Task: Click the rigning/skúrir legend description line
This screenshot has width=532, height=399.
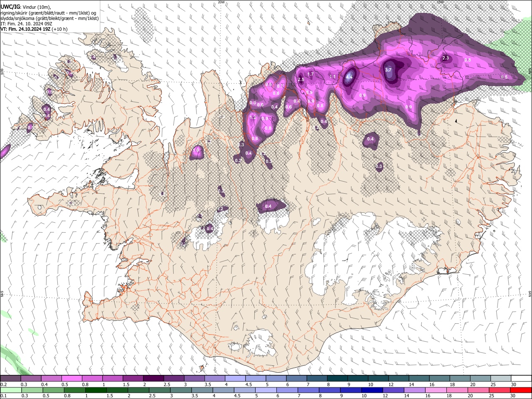Action: click(48, 13)
